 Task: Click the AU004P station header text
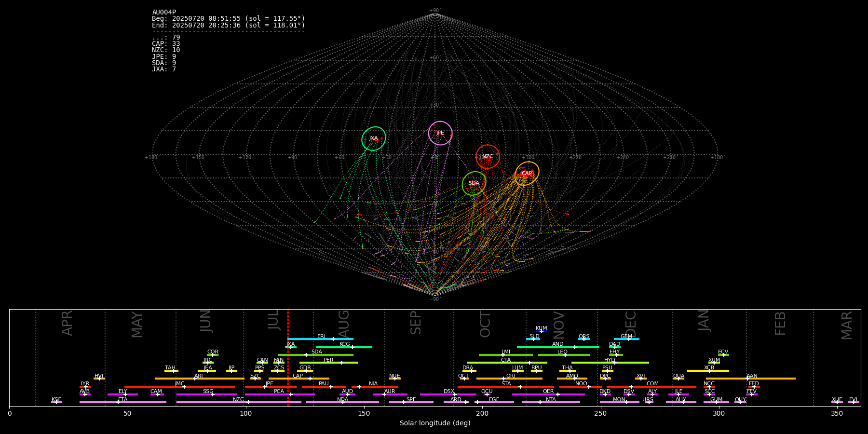point(164,13)
